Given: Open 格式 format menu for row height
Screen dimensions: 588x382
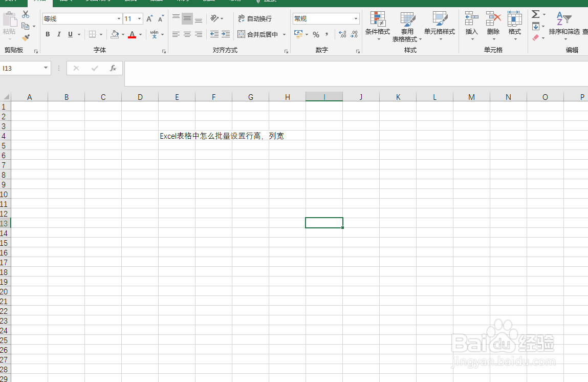Looking at the screenshot, I should [x=514, y=26].
